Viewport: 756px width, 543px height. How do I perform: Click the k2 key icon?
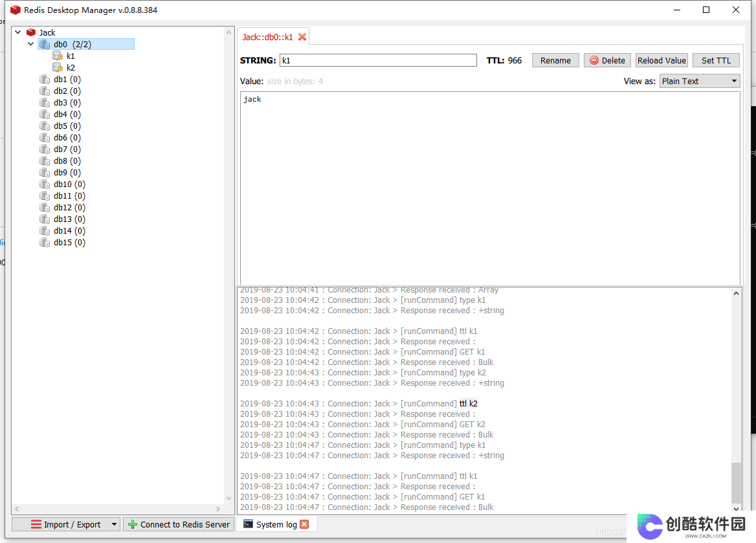(x=58, y=67)
